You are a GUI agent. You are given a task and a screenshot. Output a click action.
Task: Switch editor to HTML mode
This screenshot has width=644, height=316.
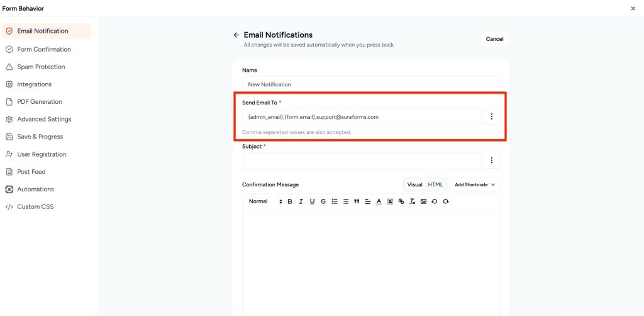tap(435, 185)
